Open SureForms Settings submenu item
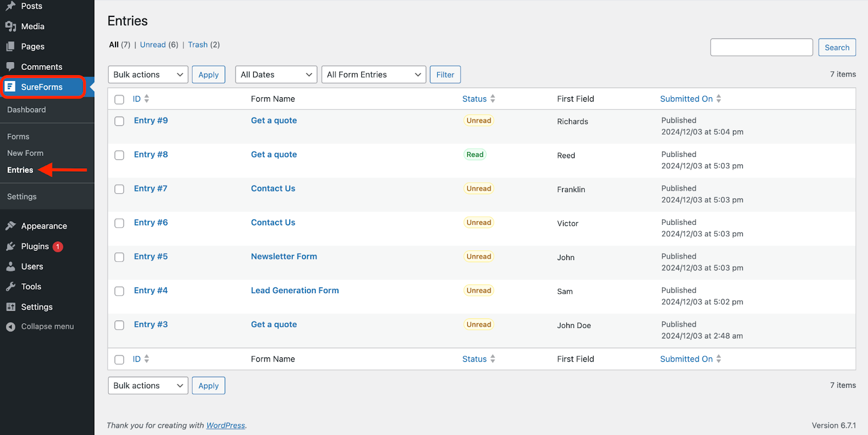This screenshot has height=435, width=868. click(22, 197)
